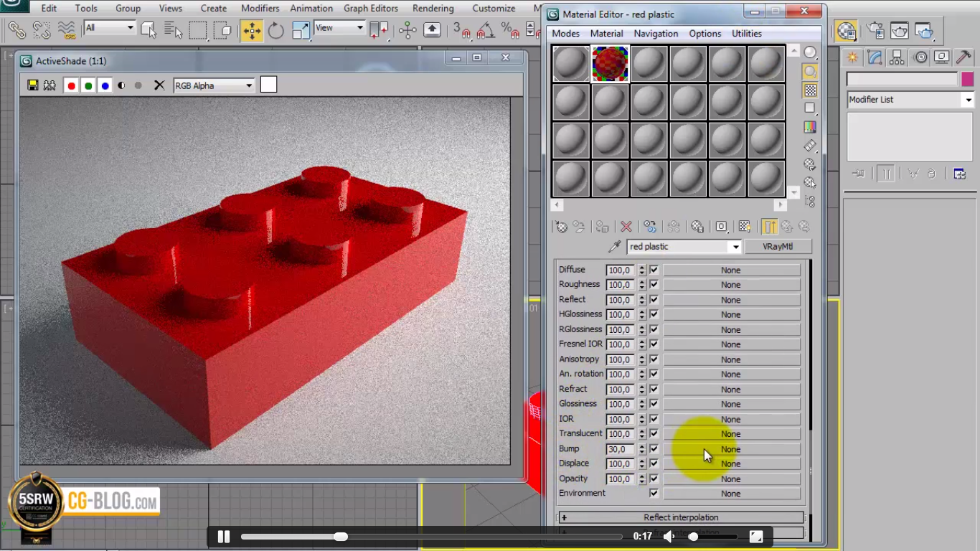Switch to the Modify command panel tab
Image resolution: width=980 pixels, height=551 pixels.
(x=875, y=57)
